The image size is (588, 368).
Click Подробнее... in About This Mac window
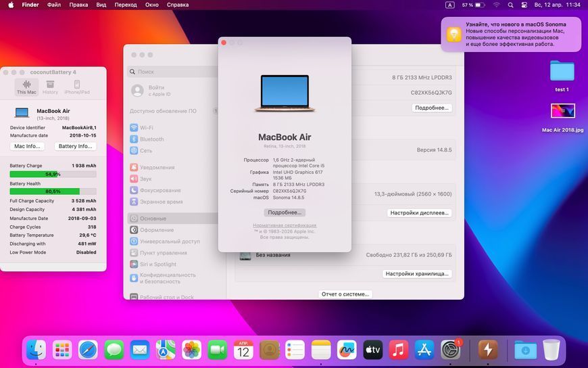[x=285, y=212]
